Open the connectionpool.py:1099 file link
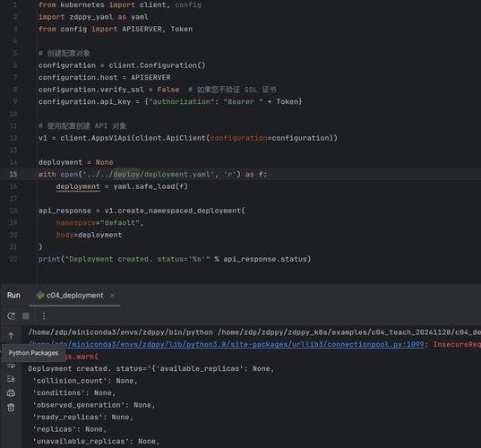481x448 pixels. pyautogui.click(x=227, y=344)
